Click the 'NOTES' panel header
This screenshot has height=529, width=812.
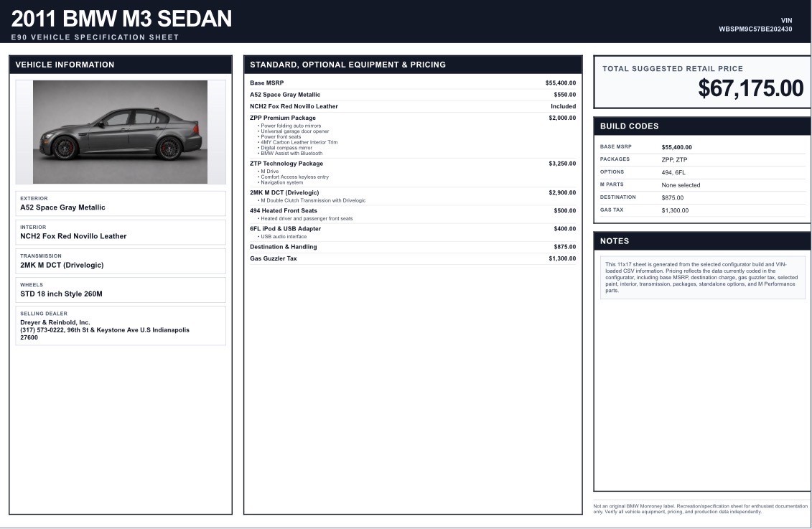(701, 241)
